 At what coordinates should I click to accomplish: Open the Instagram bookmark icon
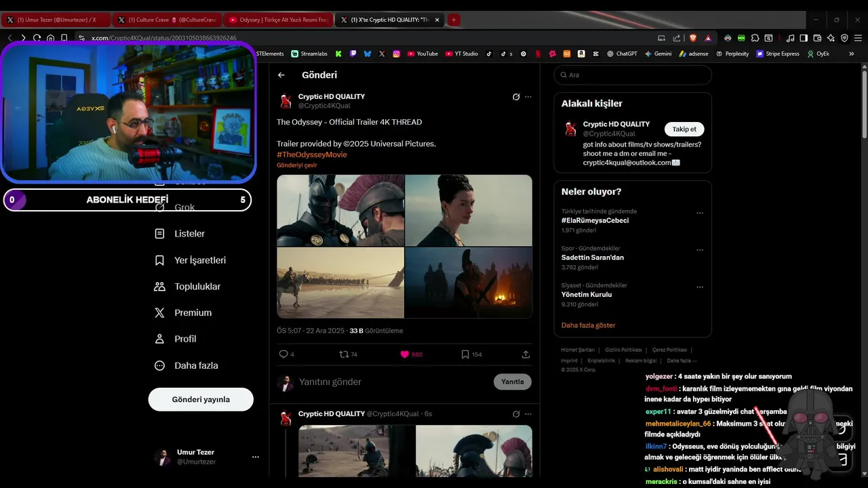pyautogui.click(x=397, y=54)
